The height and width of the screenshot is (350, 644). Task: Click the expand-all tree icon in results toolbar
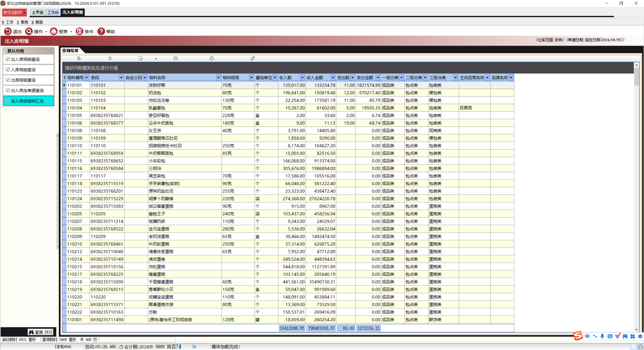(x=79, y=58)
